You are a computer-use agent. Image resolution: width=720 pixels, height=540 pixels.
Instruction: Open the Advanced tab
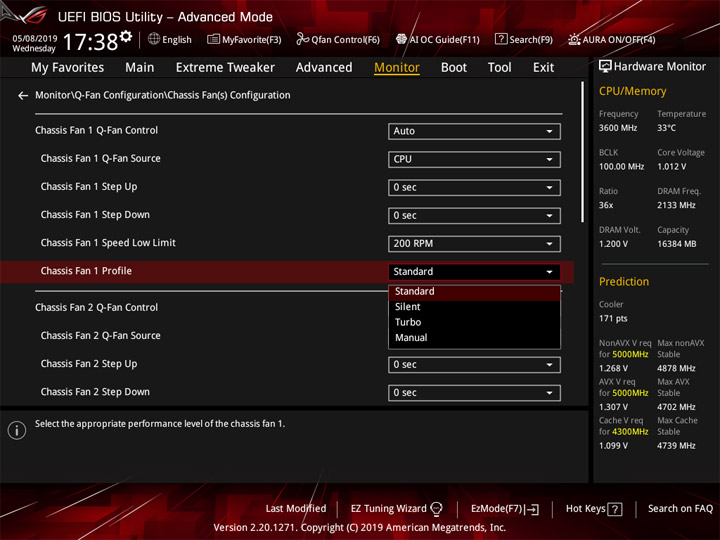[324, 68]
